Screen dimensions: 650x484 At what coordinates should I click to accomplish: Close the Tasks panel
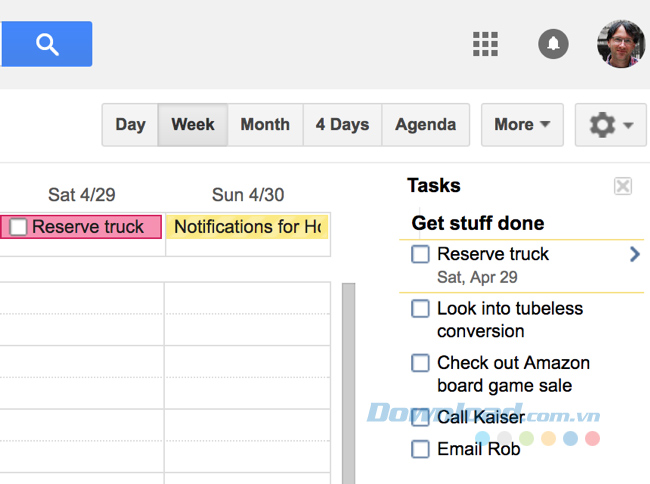[x=623, y=186]
